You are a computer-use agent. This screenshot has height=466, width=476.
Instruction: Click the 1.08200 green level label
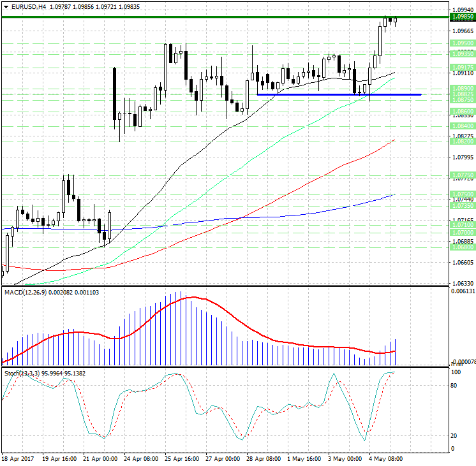point(463,142)
